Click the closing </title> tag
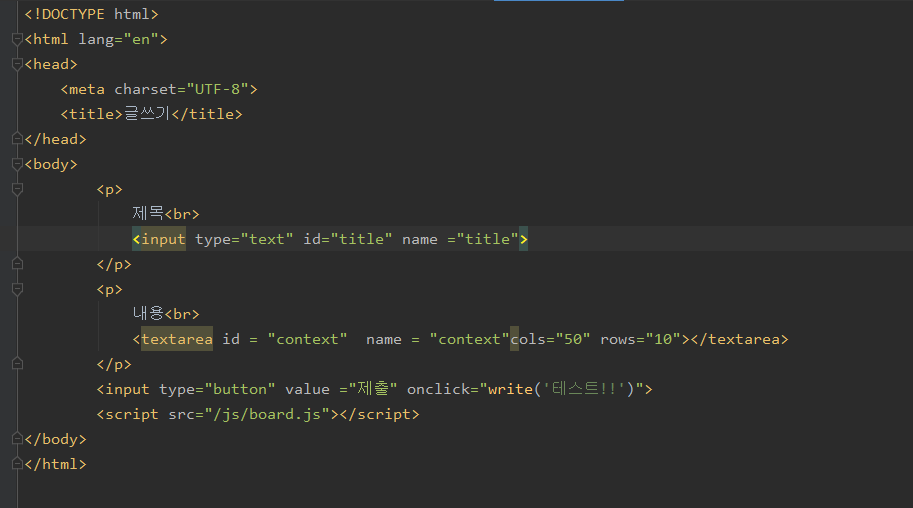The image size is (913, 508). [x=207, y=114]
